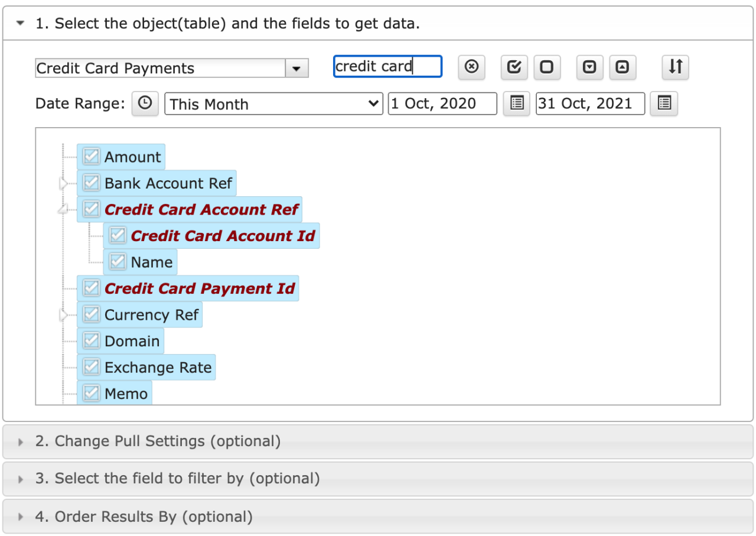
Task: Click the sort fields up-down arrows icon
Action: click(675, 67)
